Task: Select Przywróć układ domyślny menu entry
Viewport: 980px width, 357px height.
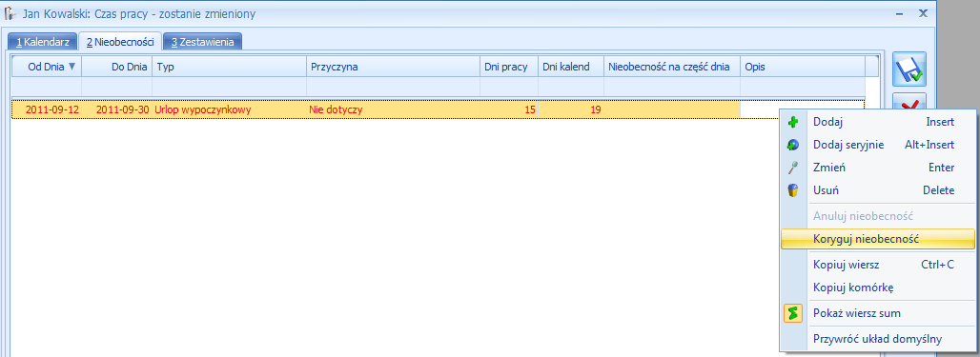Action: 877,340
